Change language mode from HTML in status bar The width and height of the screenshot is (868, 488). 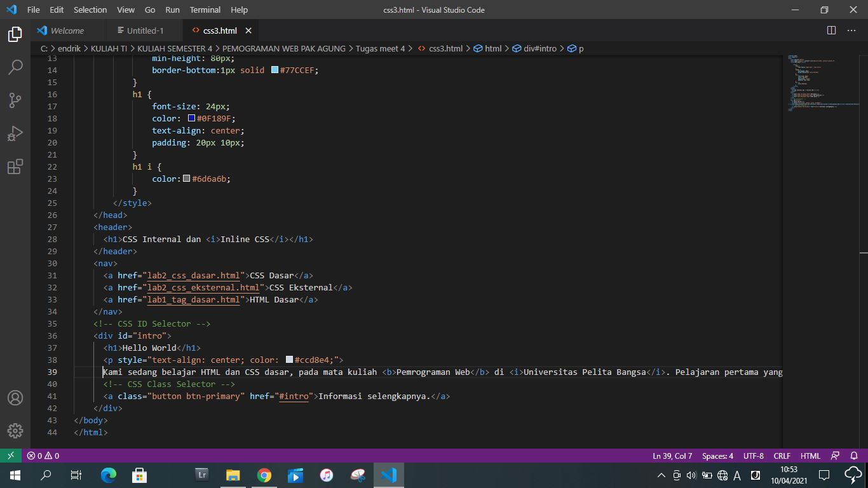(810, 456)
